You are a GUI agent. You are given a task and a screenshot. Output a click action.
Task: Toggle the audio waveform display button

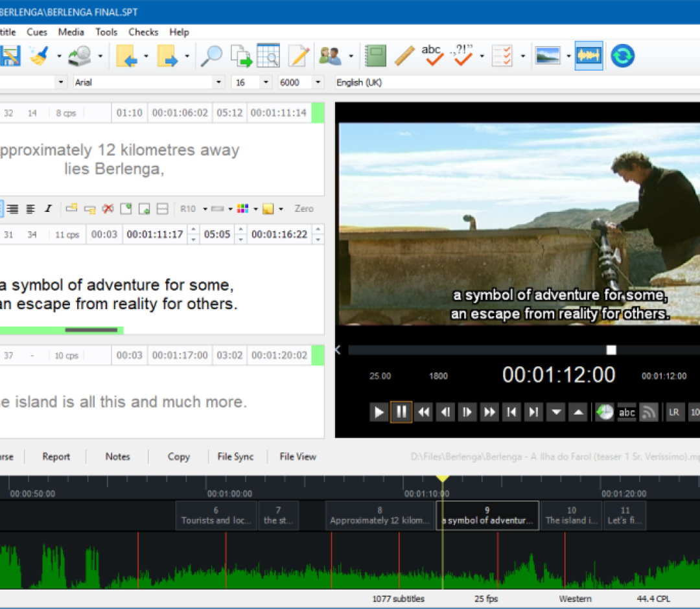[589, 56]
